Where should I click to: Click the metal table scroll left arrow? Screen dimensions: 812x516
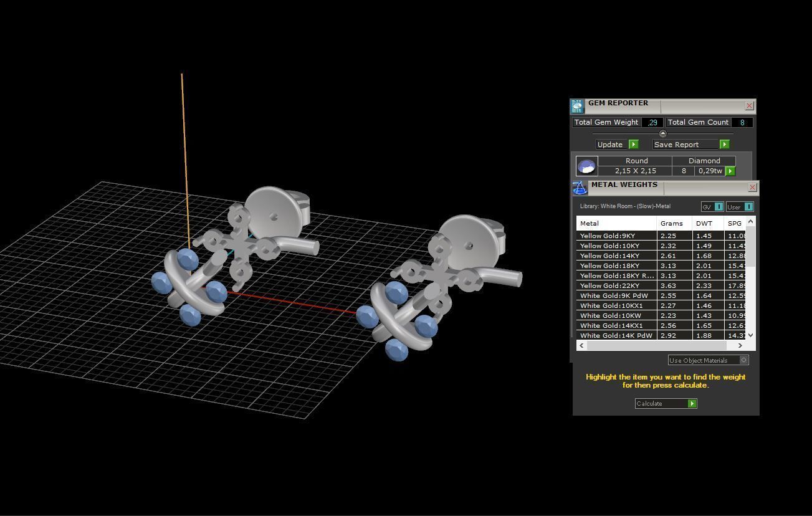pyautogui.click(x=581, y=345)
